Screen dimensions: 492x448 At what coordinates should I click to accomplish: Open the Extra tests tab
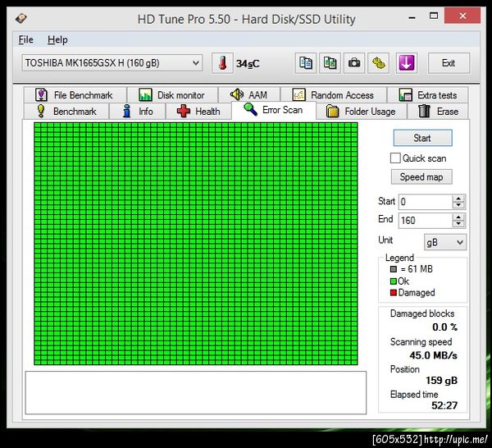point(428,95)
